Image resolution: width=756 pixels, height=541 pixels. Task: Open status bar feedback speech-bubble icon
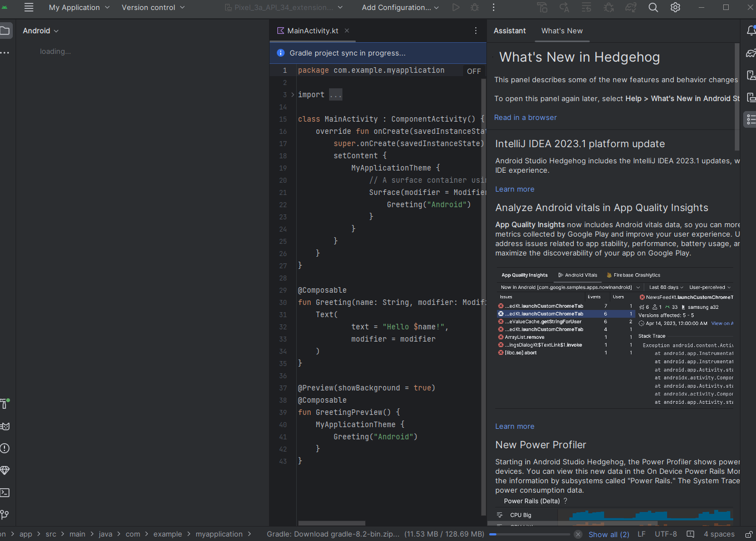pos(690,534)
